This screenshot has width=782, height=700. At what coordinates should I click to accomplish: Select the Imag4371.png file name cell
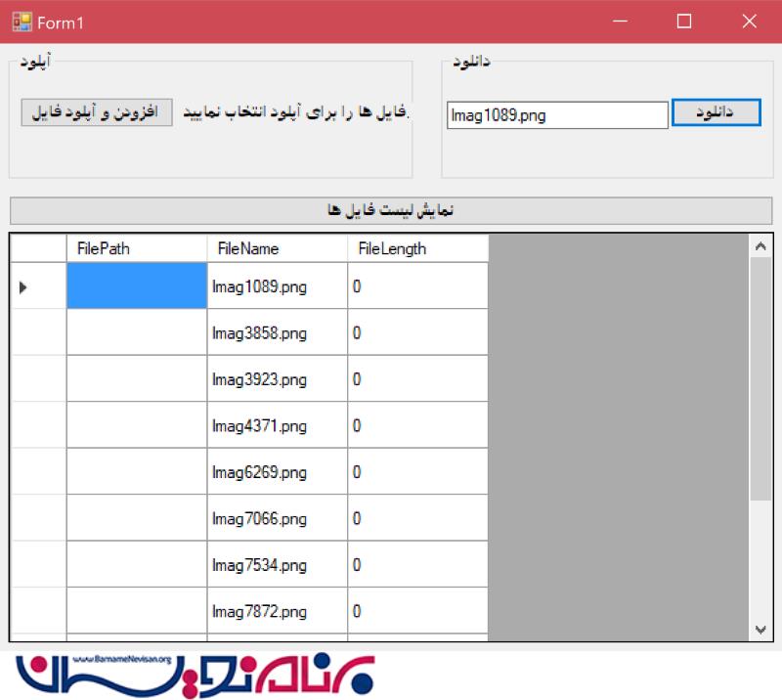point(278,425)
